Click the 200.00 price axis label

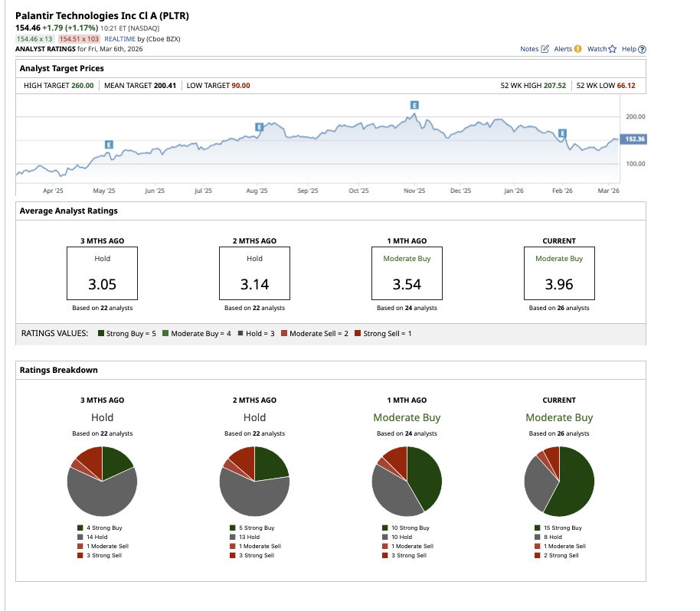(x=635, y=116)
